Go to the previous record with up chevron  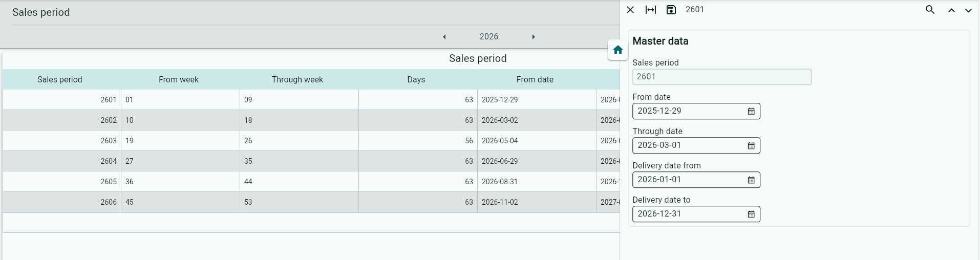pyautogui.click(x=951, y=10)
